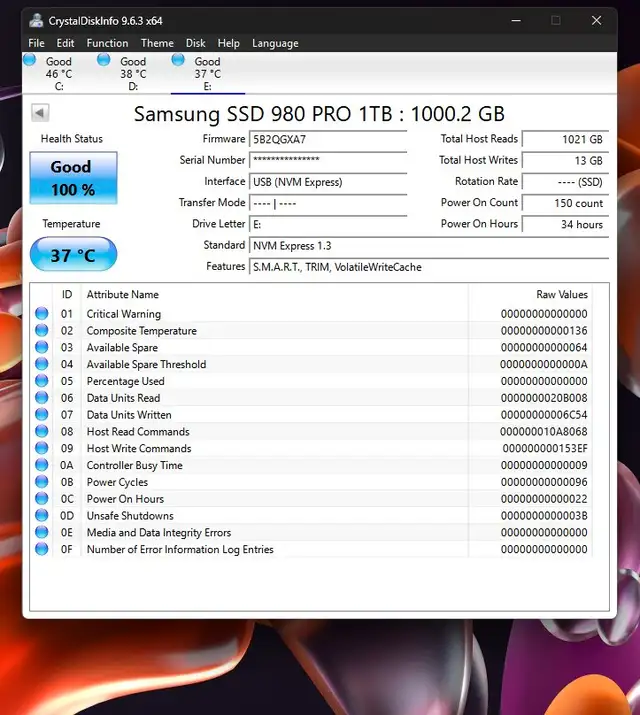Minimize the CrystalDiskInfo window

(x=516, y=21)
